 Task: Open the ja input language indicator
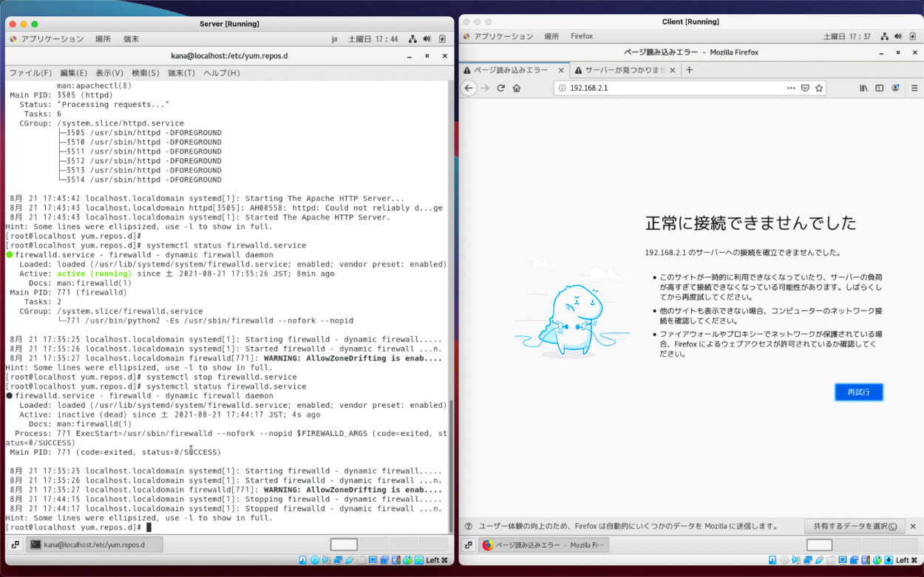coord(335,39)
